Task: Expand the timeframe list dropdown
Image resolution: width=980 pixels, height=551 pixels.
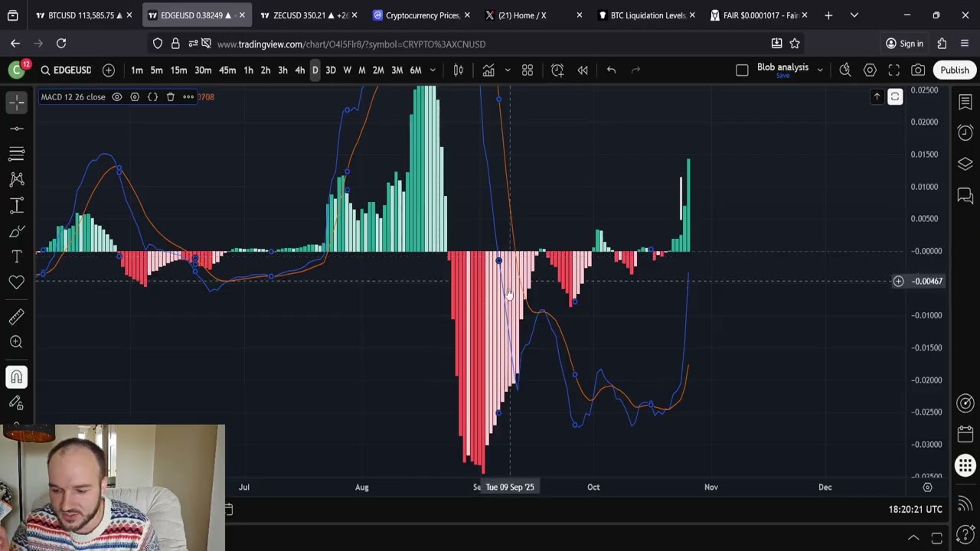Action: (433, 70)
